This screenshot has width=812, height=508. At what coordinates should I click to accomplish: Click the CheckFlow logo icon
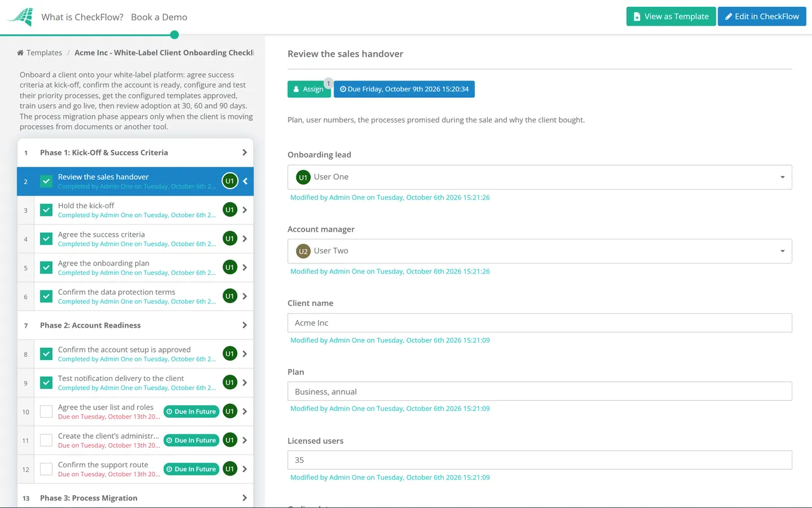tap(20, 17)
